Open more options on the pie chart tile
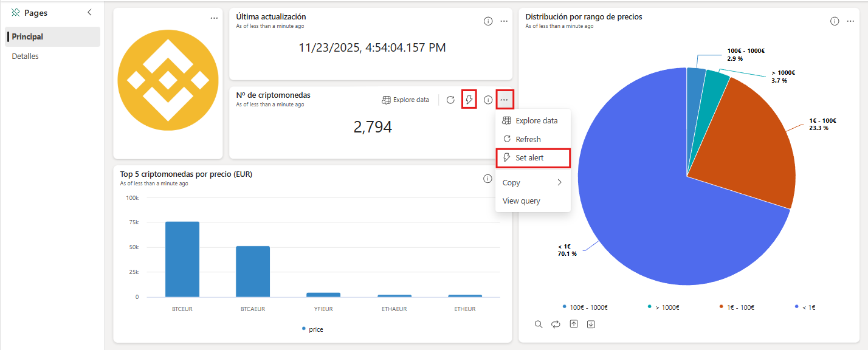868x350 pixels. 851,21
